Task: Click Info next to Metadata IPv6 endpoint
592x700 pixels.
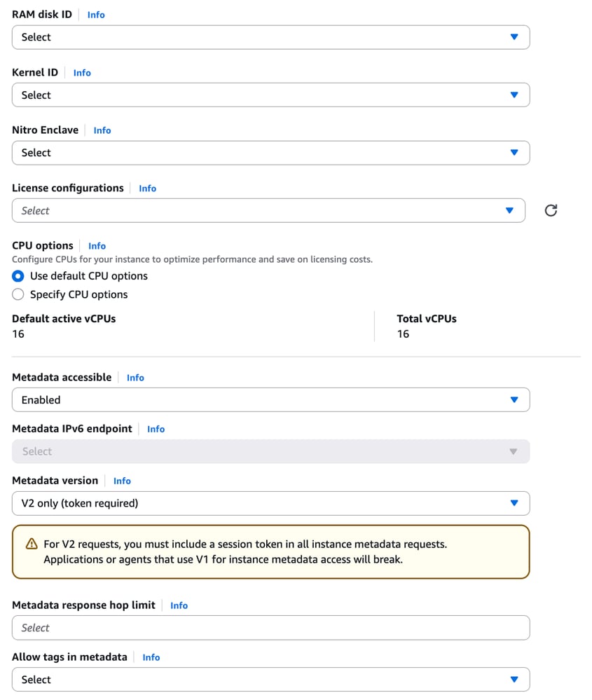Action: coord(156,429)
